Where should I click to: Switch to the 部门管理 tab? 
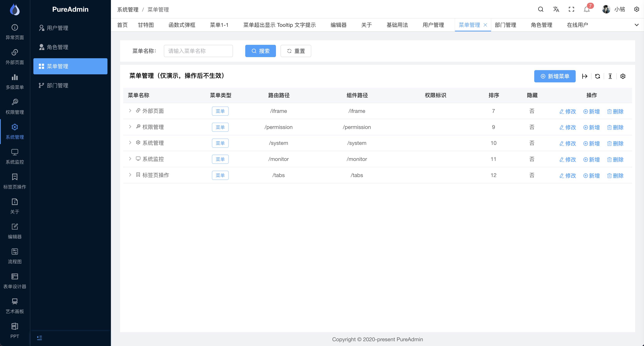pyautogui.click(x=505, y=25)
